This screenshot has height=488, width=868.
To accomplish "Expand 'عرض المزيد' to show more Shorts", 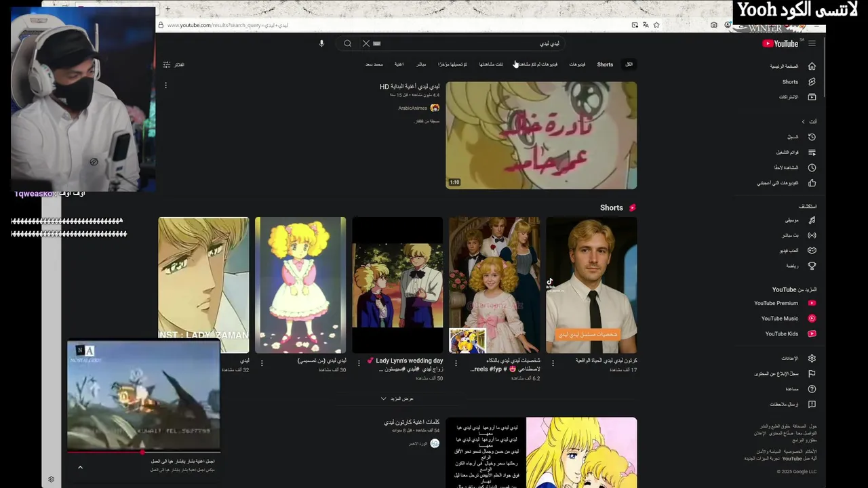I will click(x=397, y=399).
